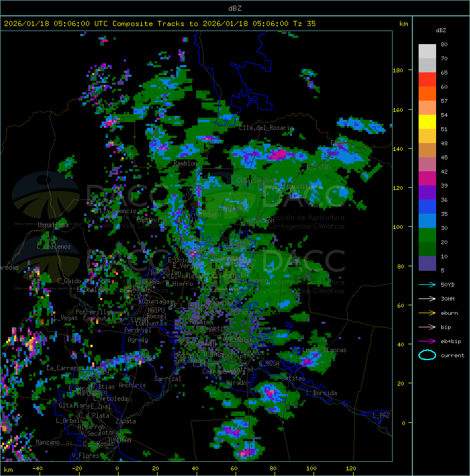This screenshot has height=476, width=470.
Task: Click the 'V_Flores' map label
Action: 85,456
